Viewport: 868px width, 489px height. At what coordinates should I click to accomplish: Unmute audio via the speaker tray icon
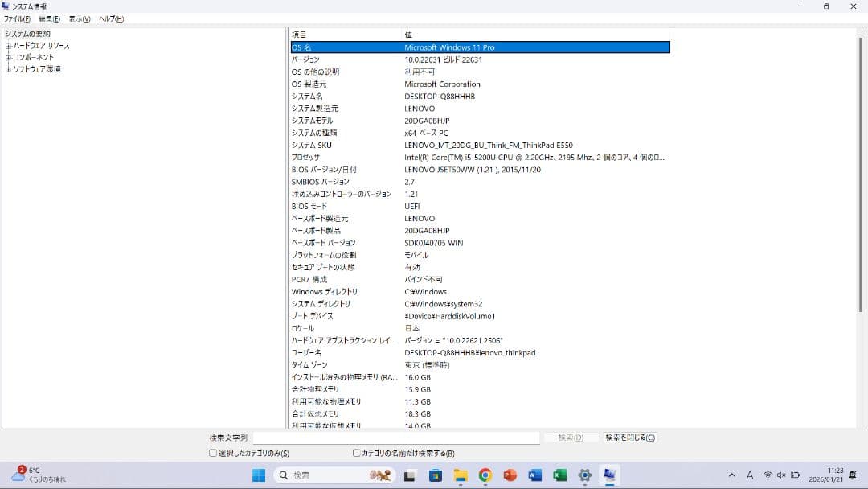pos(781,475)
